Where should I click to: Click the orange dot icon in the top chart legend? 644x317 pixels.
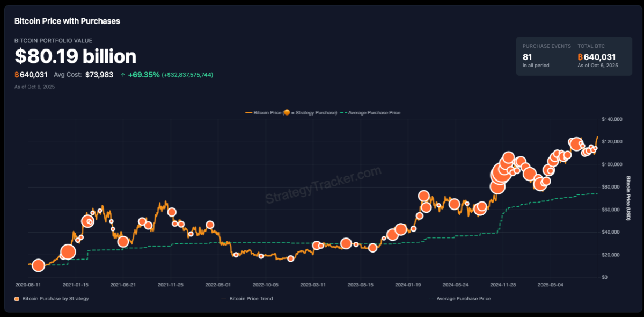click(287, 113)
